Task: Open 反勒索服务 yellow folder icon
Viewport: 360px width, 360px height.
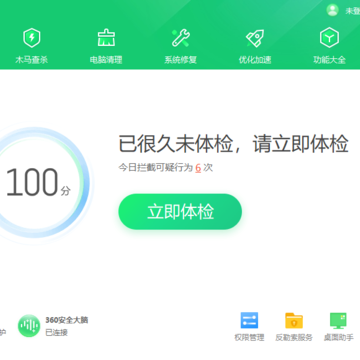Action: pyautogui.click(x=294, y=320)
